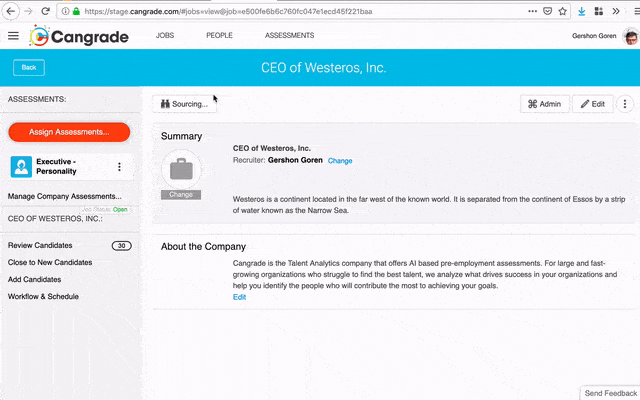Select Close to New Candidates
Screen dimensions: 640x400
50,262
